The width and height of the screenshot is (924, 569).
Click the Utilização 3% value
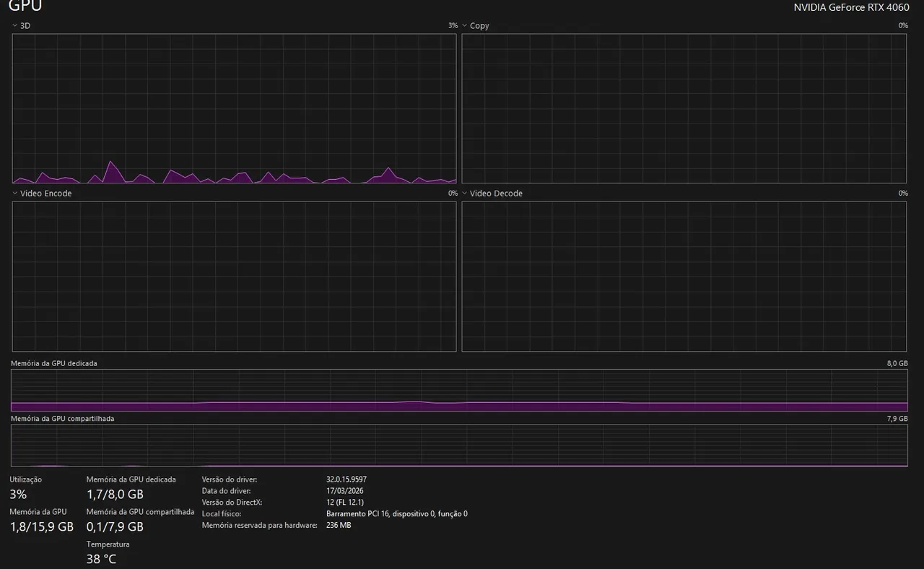coord(18,495)
